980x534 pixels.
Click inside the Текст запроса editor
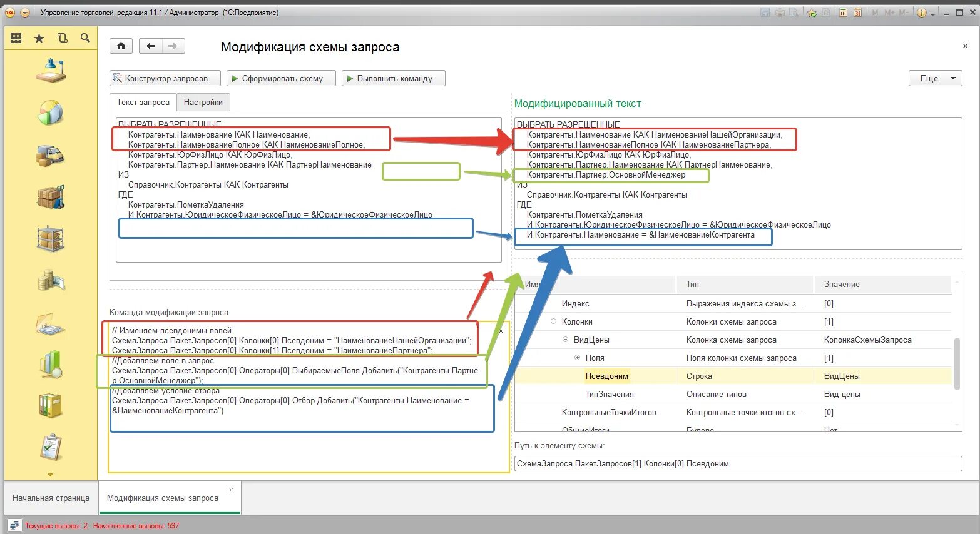pyautogui.click(x=309, y=190)
